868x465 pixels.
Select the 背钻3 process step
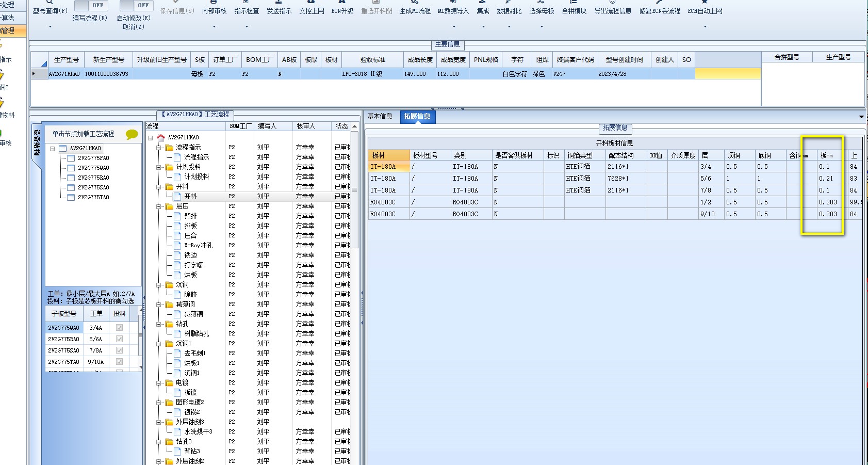[192, 452]
